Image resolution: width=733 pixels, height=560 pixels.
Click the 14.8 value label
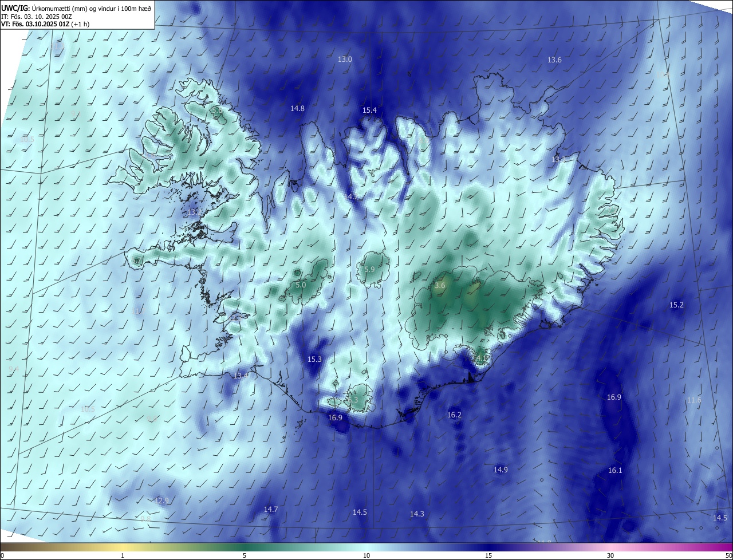click(297, 108)
